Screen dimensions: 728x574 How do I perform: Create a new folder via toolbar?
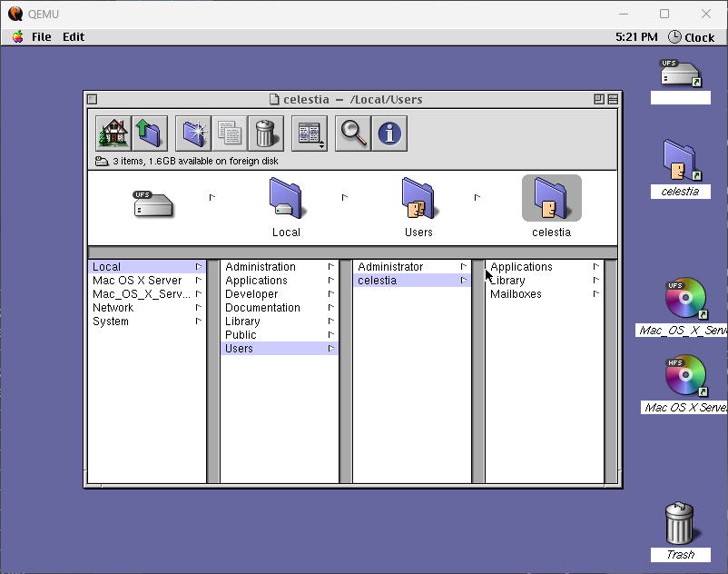pos(192,134)
